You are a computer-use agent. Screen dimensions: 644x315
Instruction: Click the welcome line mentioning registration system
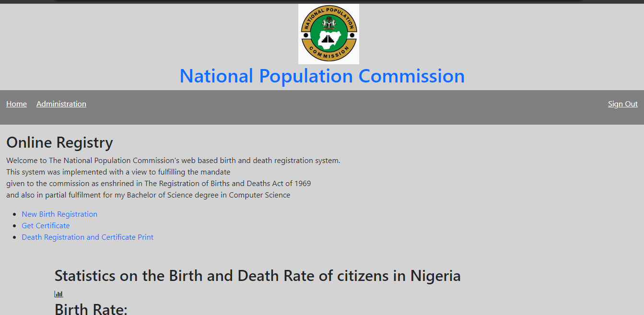tap(173, 161)
